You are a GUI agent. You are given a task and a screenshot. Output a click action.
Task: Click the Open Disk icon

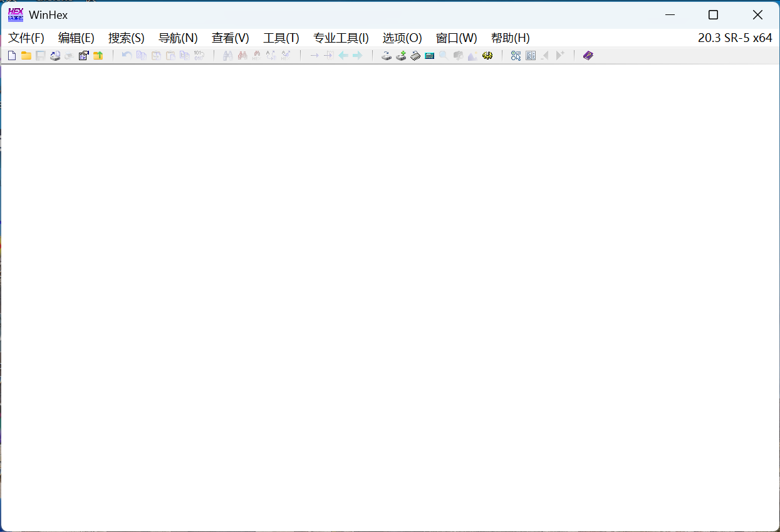[387, 56]
